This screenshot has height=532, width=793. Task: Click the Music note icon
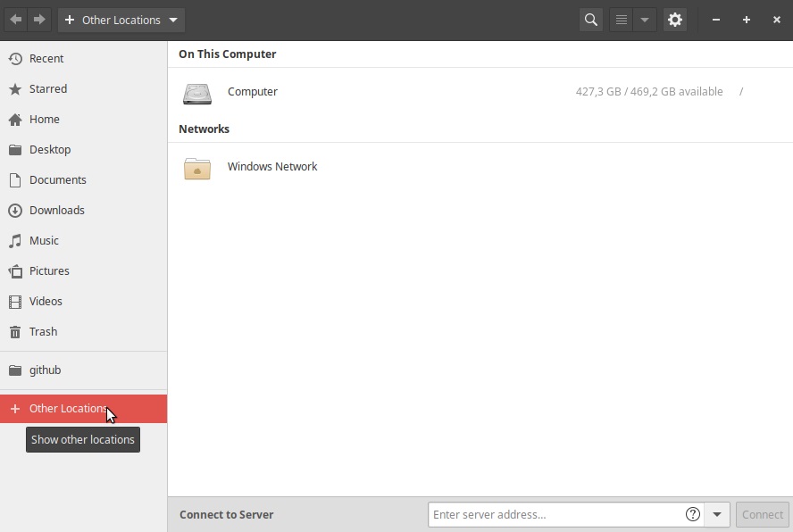[15, 241]
